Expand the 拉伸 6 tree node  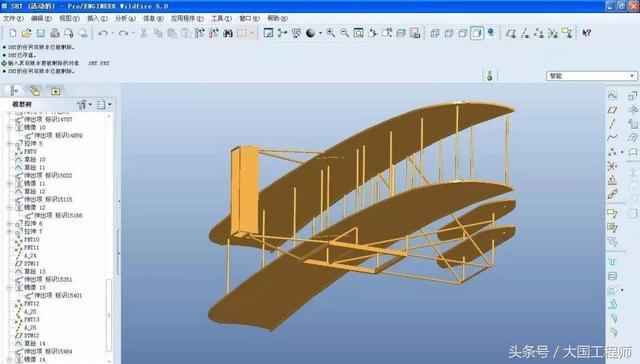tap(9, 223)
